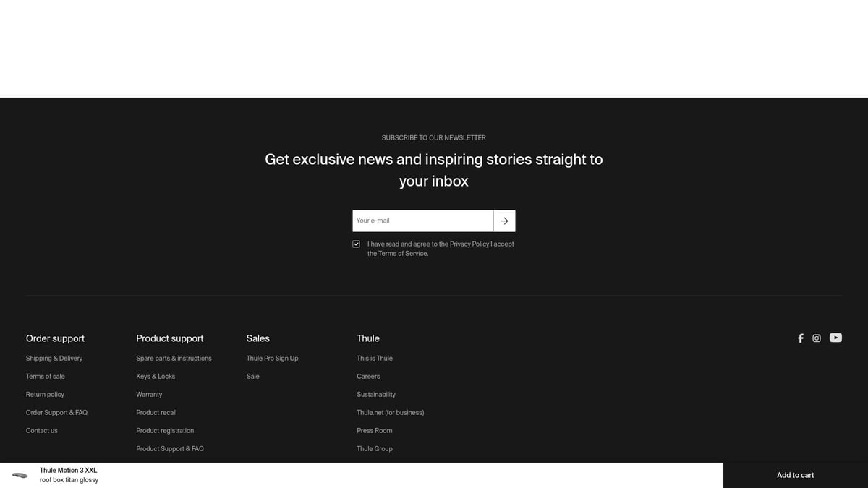Open Sustainability footer link
868x488 pixels.
coord(376,395)
